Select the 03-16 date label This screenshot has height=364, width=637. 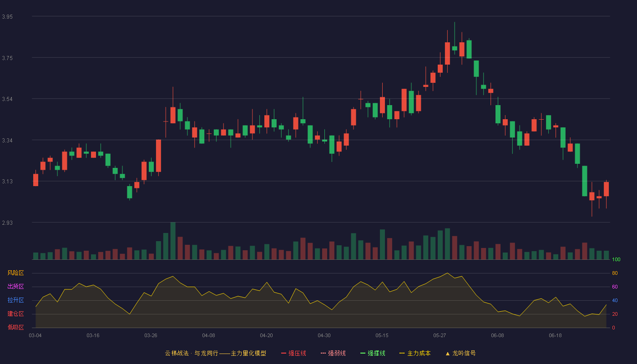(x=93, y=335)
